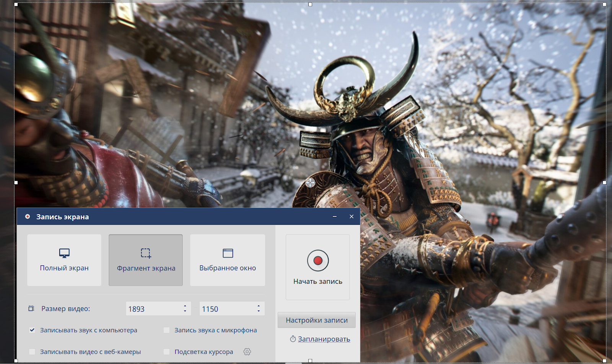
Task: Click the Размер видео label text
Action: coord(66,309)
